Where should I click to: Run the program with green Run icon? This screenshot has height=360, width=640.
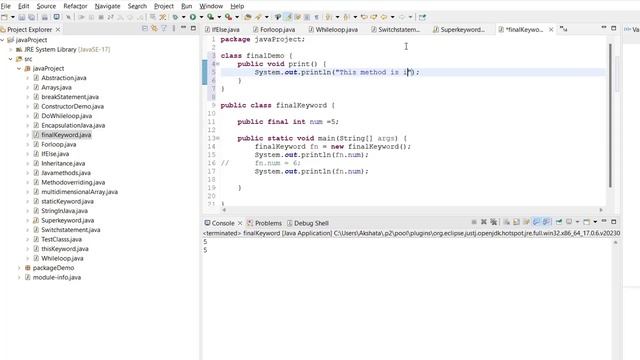coord(193,17)
